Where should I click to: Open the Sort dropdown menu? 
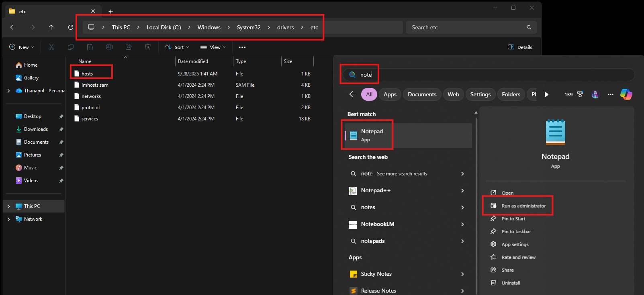(177, 47)
